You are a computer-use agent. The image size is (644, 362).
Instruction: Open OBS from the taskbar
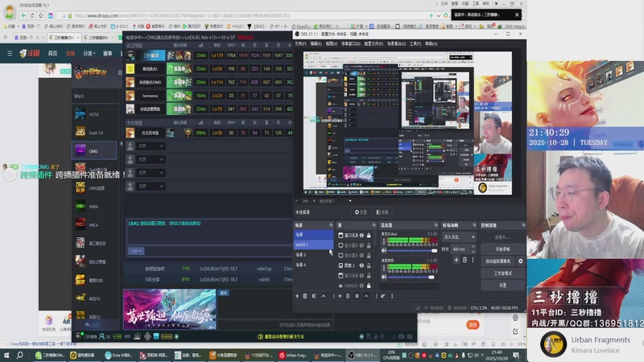363,355
